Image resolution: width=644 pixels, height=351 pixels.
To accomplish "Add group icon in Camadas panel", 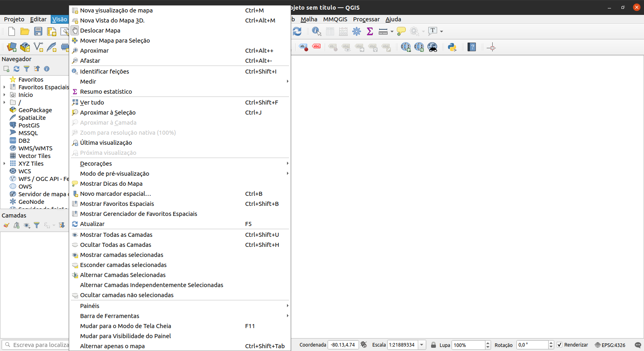I will pos(17,225).
